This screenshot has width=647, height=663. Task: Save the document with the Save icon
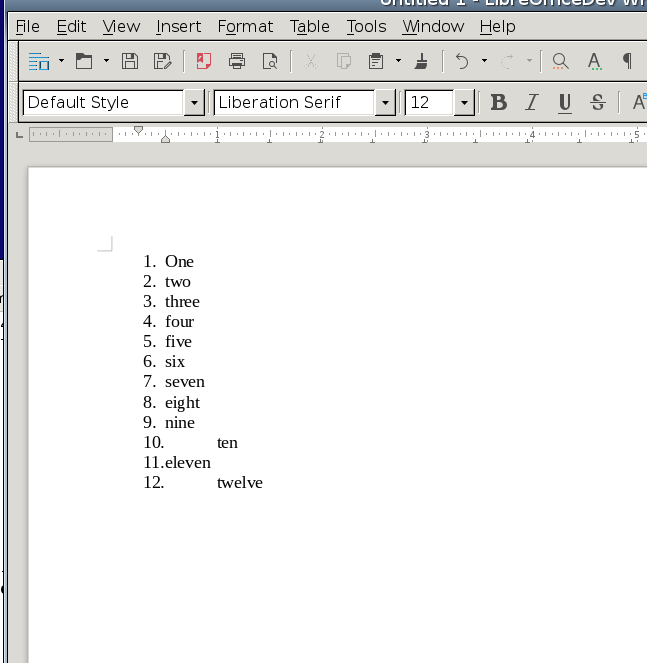[130, 61]
